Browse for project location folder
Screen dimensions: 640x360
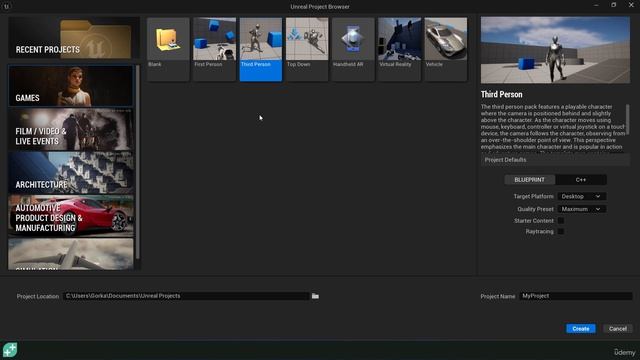[315, 296]
